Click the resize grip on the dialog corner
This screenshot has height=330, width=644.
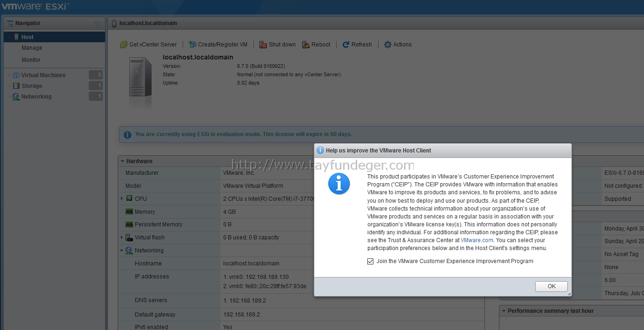569,293
